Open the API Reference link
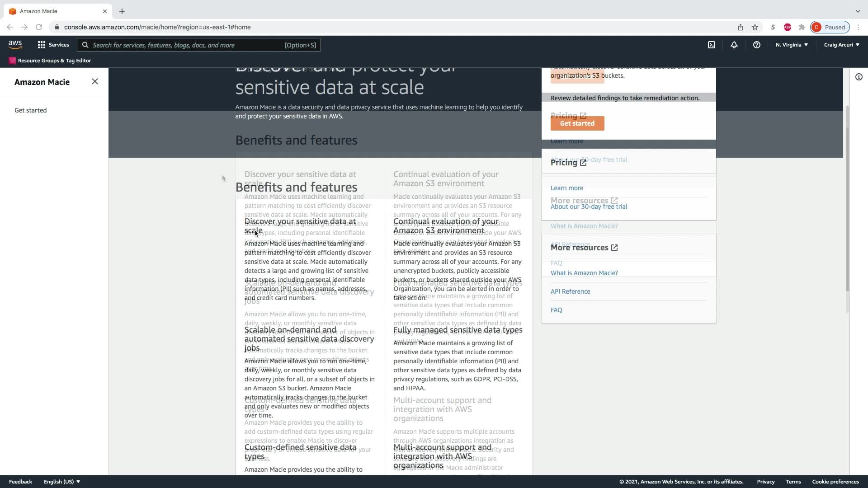Screen dimensions: 868x488 570,291
